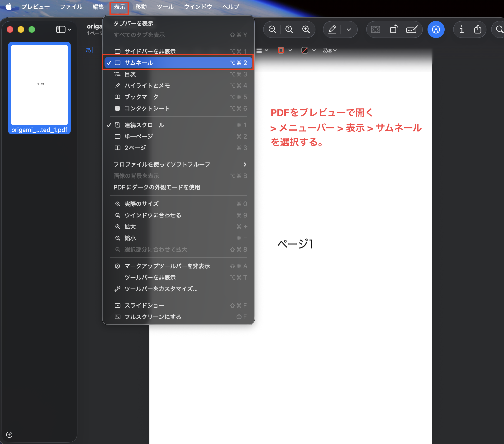Choose サイドバーを非表示 menu item
The height and width of the screenshot is (444, 504).
click(178, 51)
